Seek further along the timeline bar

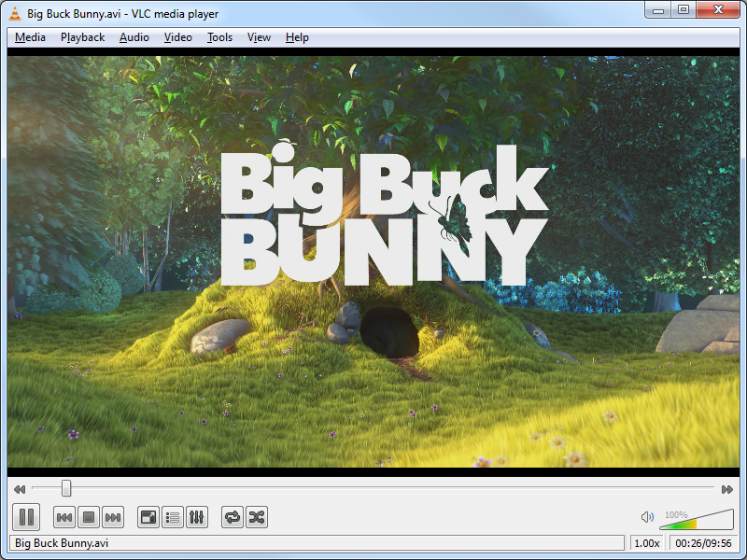(x=373, y=488)
